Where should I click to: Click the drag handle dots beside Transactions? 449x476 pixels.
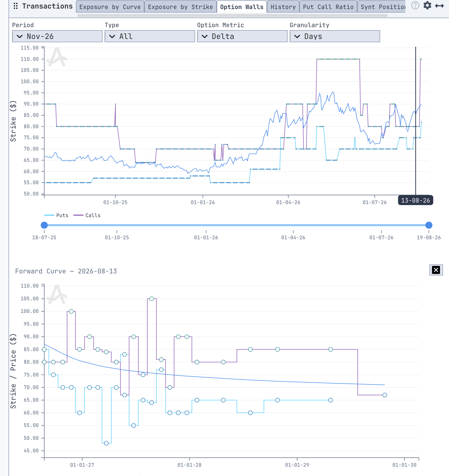pyautogui.click(x=16, y=6)
